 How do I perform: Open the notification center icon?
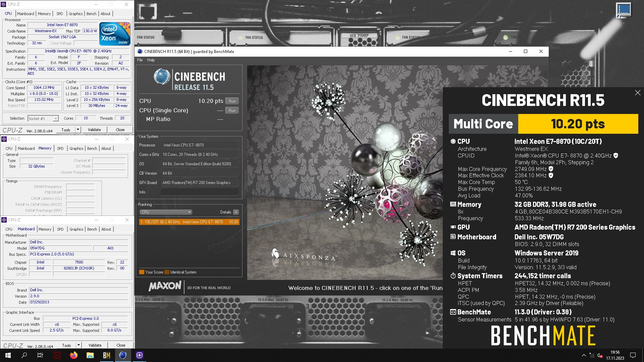(x=633, y=355)
